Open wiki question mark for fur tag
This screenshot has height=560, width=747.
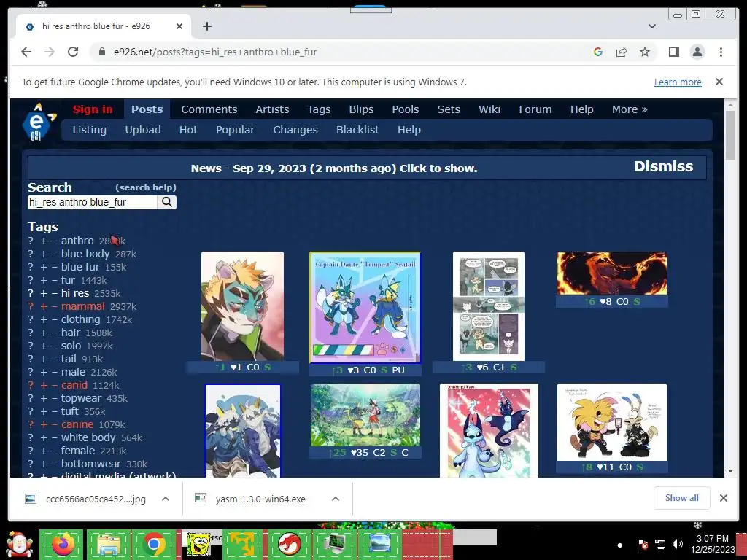[31, 281]
